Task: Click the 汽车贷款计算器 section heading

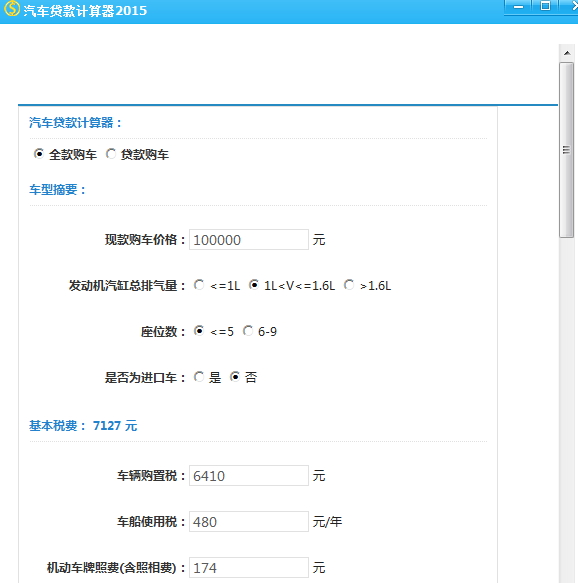Action: coord(75,123)
